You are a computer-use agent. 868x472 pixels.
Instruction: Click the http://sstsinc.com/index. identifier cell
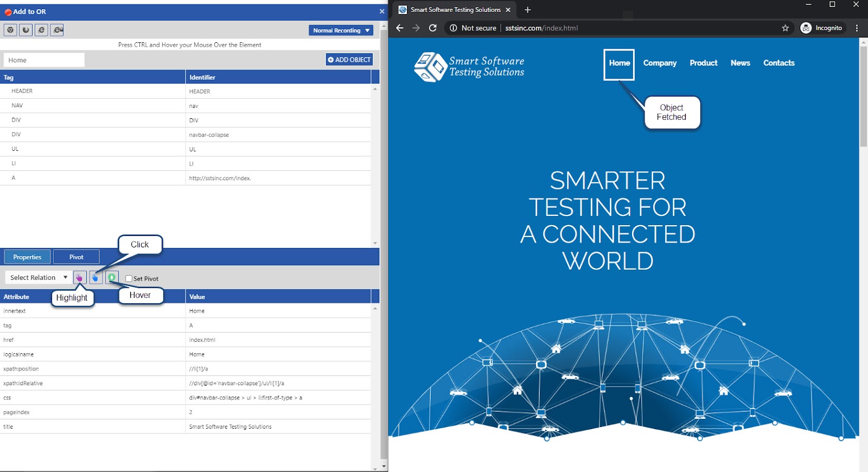point(278,178)
